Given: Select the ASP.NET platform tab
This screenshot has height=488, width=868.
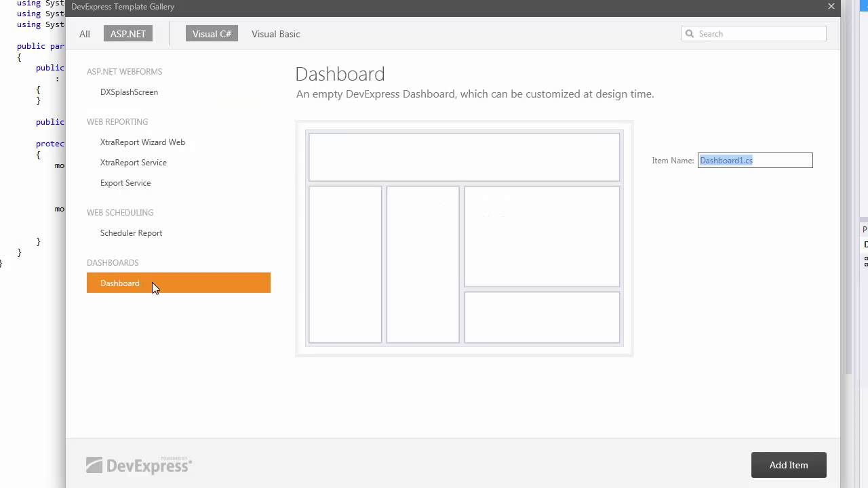Looking at the screenshot, I should pos(128,34).
